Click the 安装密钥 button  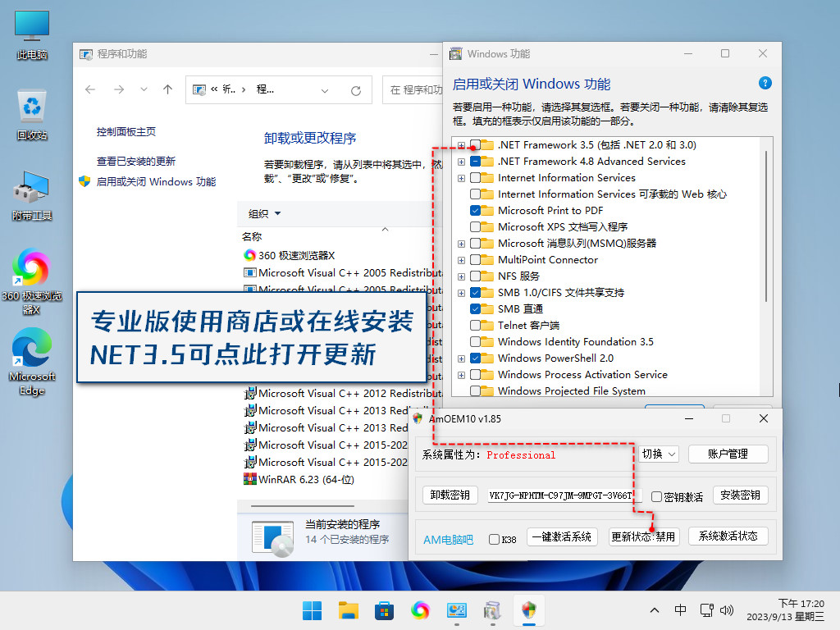(x=741, y=495)
